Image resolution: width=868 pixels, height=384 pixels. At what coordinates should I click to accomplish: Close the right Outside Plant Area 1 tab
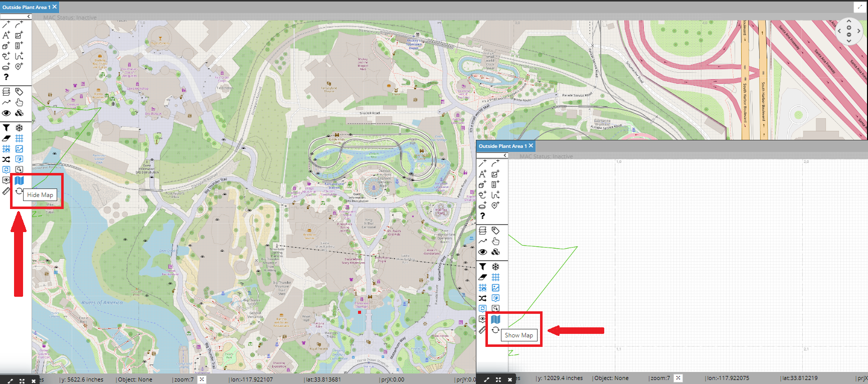coord(531,146)
